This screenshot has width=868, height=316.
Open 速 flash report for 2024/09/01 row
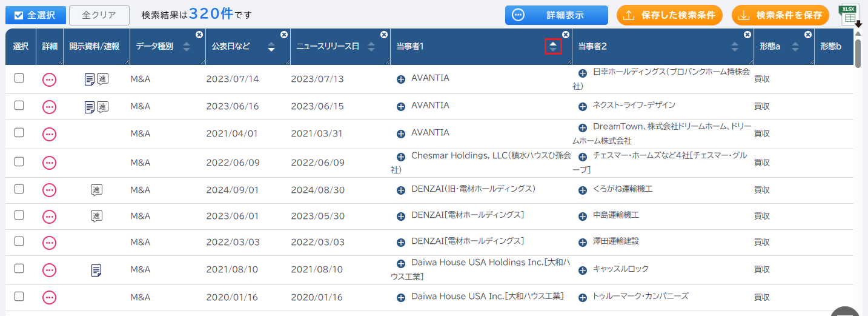pos(96,190)
